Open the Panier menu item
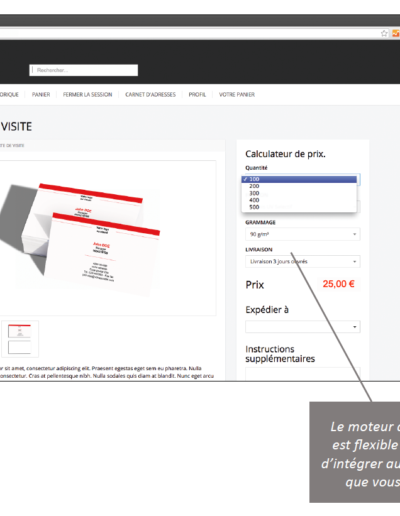400x516 pixels. [41, 95]
